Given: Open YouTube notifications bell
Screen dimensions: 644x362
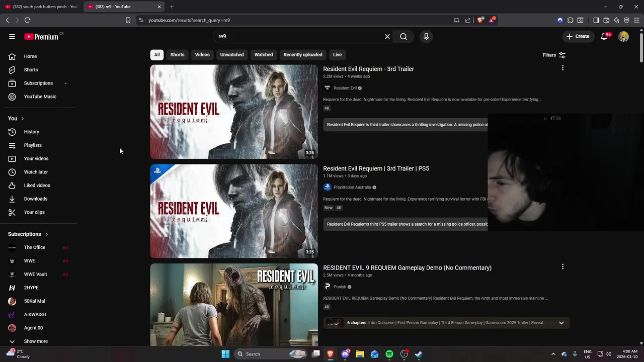Looking at the screenshot, I should click(604, 36).
